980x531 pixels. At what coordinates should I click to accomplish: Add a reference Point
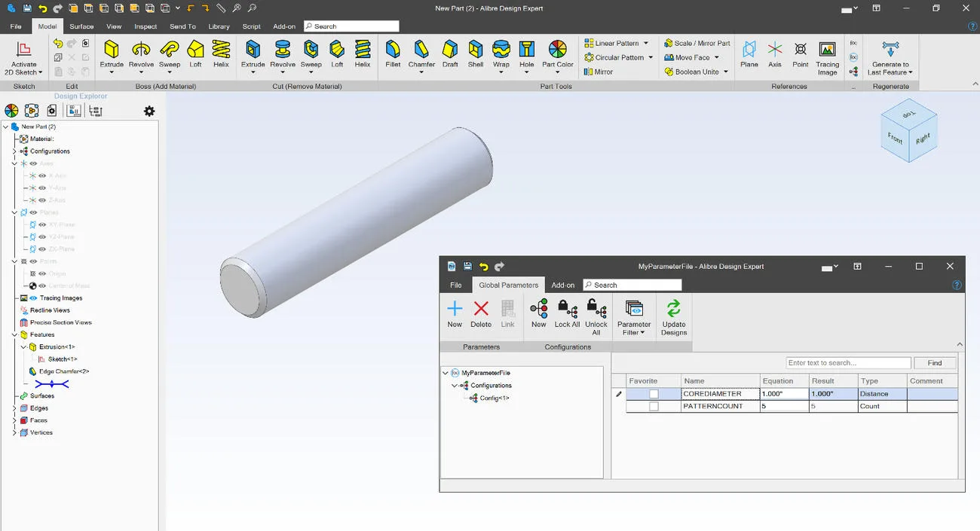point(801,53)
